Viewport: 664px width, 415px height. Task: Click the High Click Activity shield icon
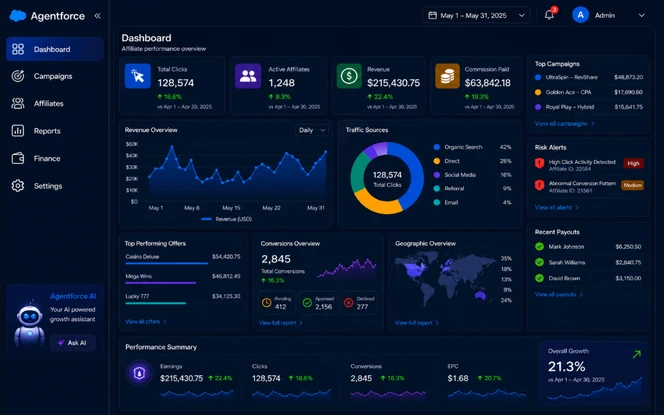click(x=539, y=163)
